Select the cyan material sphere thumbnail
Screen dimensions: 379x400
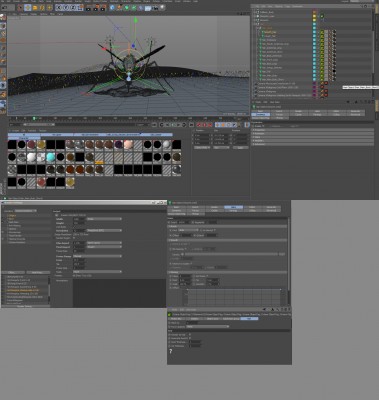tap(51, 157)
